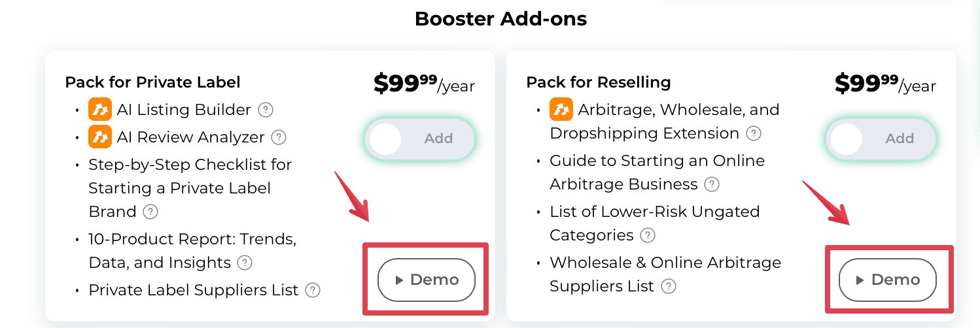Click orange logo icon beside AI Listing Builder
The height and width of the screenshot is (328, 980).
tap(100, 110)
